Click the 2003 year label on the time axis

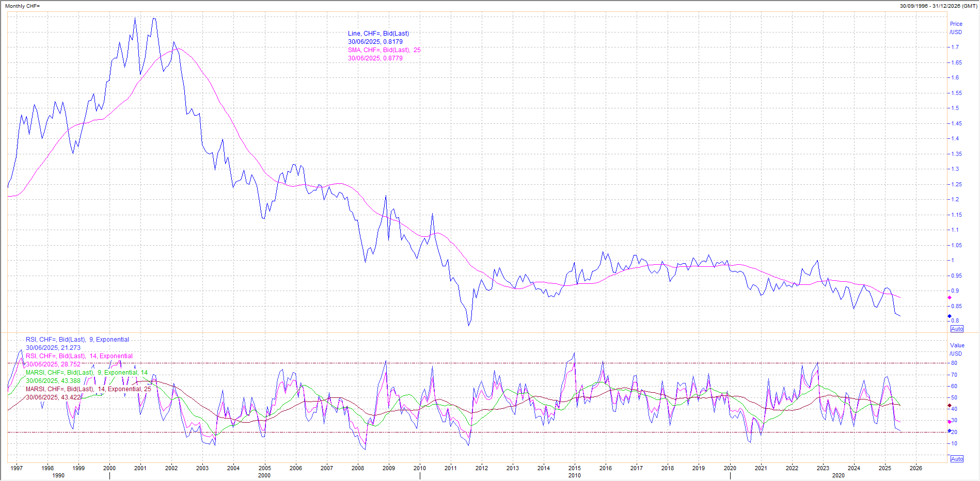[x=202, y=468]
